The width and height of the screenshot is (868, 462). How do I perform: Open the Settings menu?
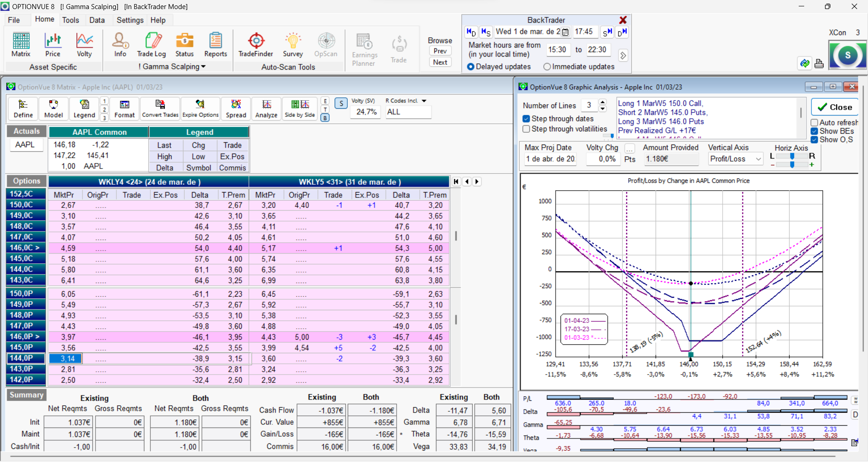(130, 20)
